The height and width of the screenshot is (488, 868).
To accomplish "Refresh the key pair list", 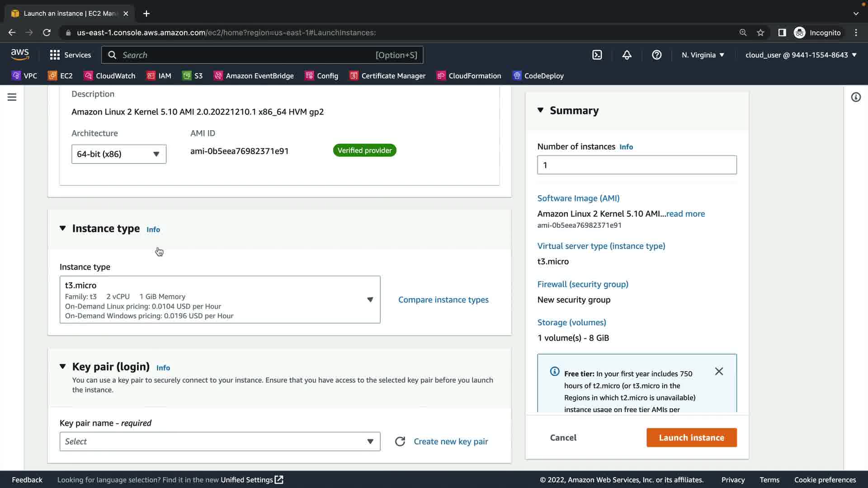I will tap(400, 441).
